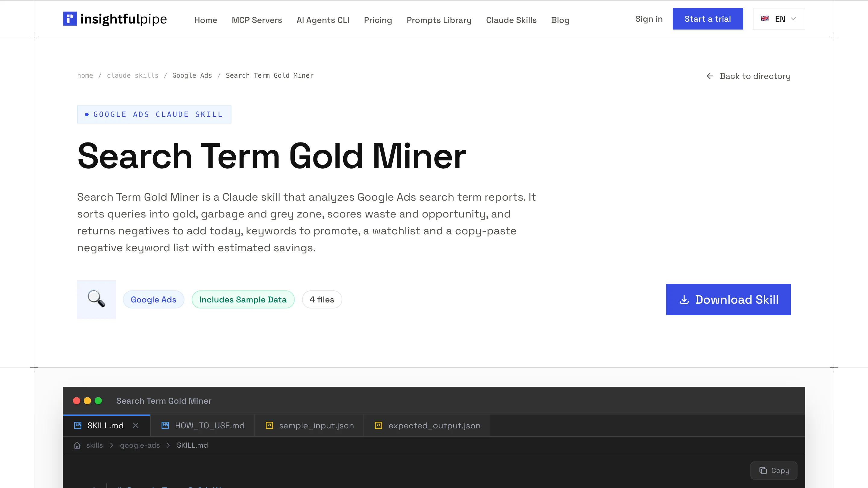Click the magnifying glass skill icon
Image resolution: width=868 pixels, height=488 pixels.
click(x=96, y=299)
